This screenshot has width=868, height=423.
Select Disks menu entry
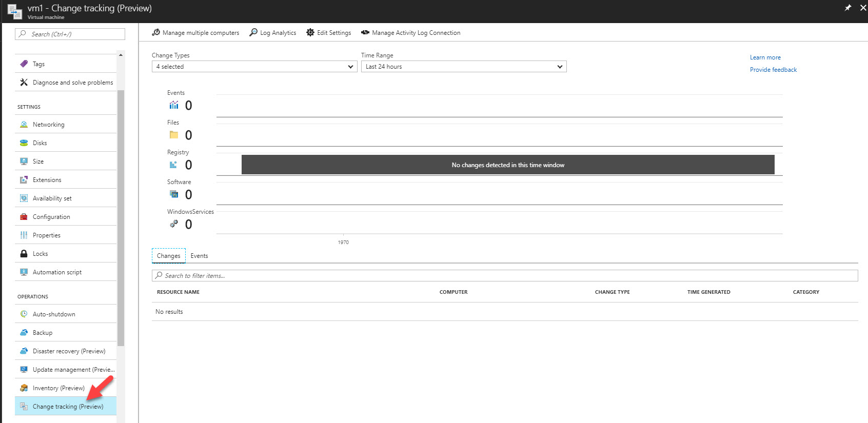[x=66, y=143]
